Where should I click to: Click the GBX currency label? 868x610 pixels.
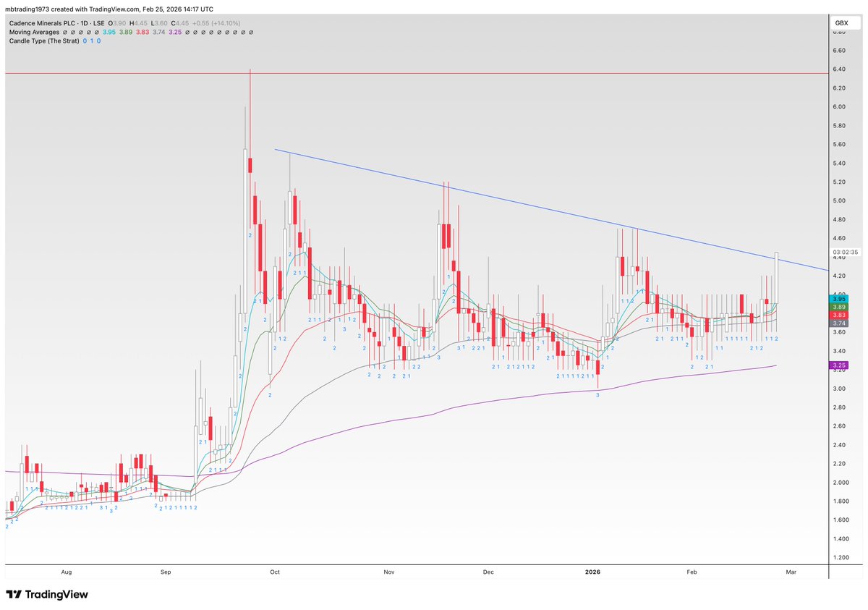(x=841, y=24)
